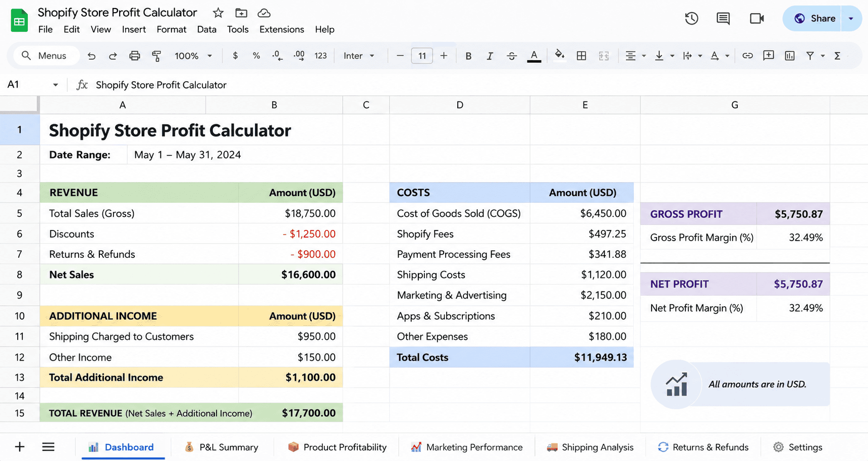Viewport: 868px width, 461px height.
Task: Click the Google Sheets home logo
Action: click(x=19, y=21)
